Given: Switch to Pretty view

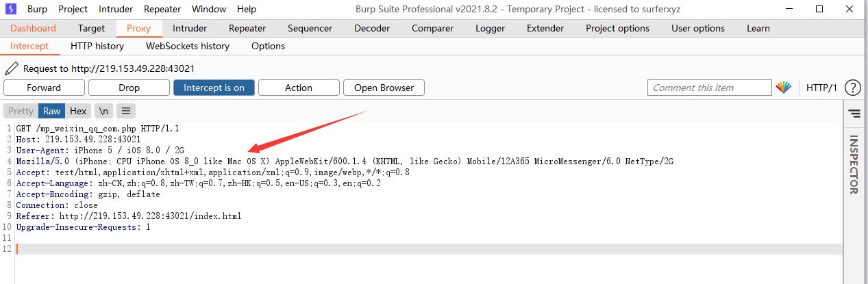Looking at the screenshot, I should 21,111.
